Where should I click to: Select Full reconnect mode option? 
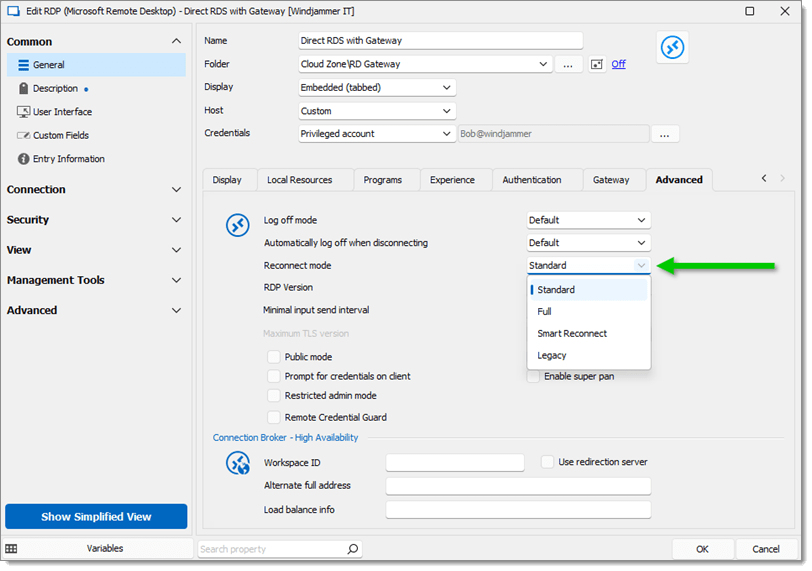pyautogui.click(x=588, y=312)
